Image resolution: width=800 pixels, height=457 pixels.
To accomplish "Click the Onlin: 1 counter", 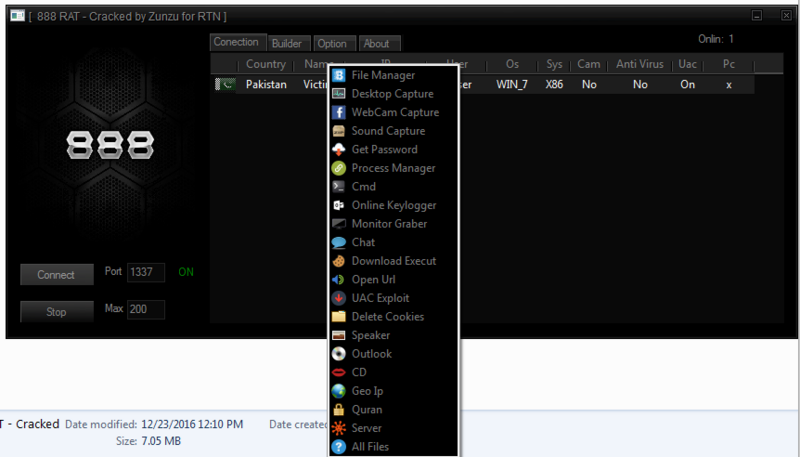I will pyautogui.click(x=716, y=39).
